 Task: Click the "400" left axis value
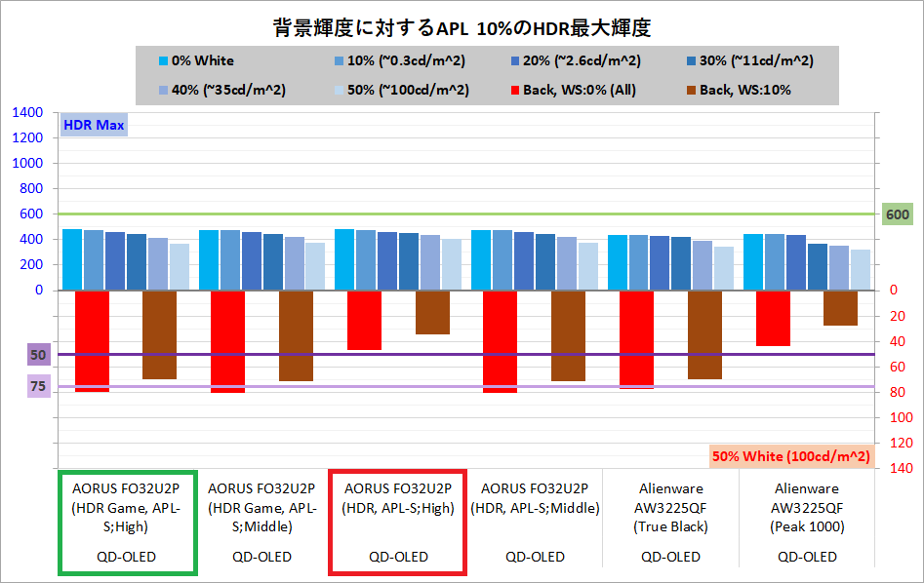(x=31, y=239)
